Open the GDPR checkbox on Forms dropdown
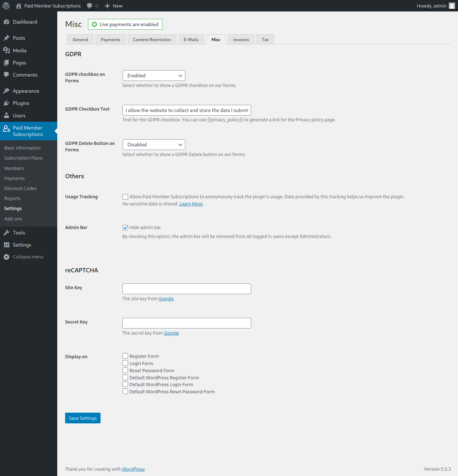The width and height of the screenshot is (458, 476). (154, 76)
